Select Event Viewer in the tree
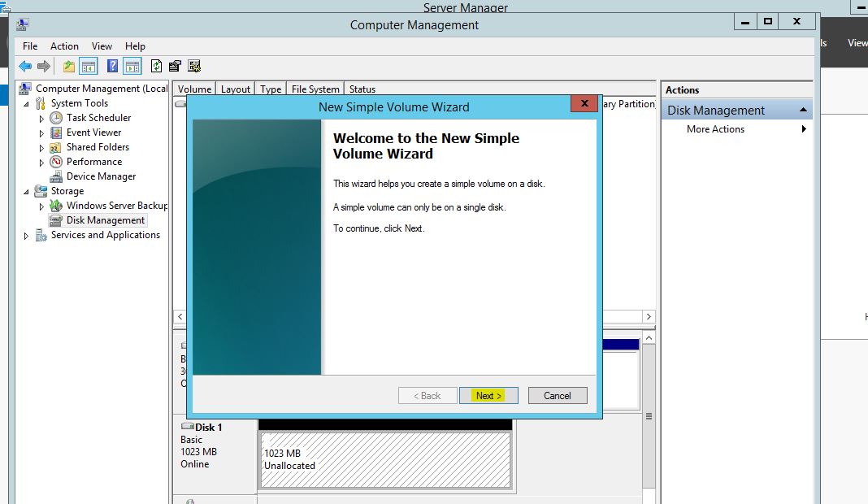868x504 pixels. 93,133
